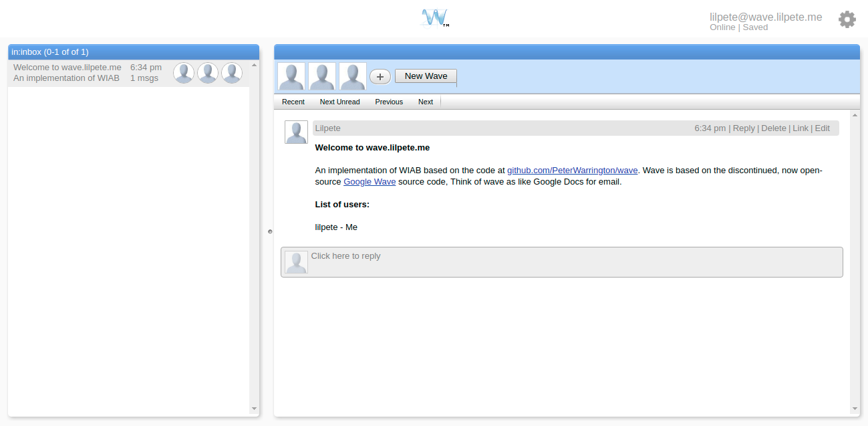This screenshot has width=868, height=426.
Task: Go to the Next message
Action: [426, 102]
